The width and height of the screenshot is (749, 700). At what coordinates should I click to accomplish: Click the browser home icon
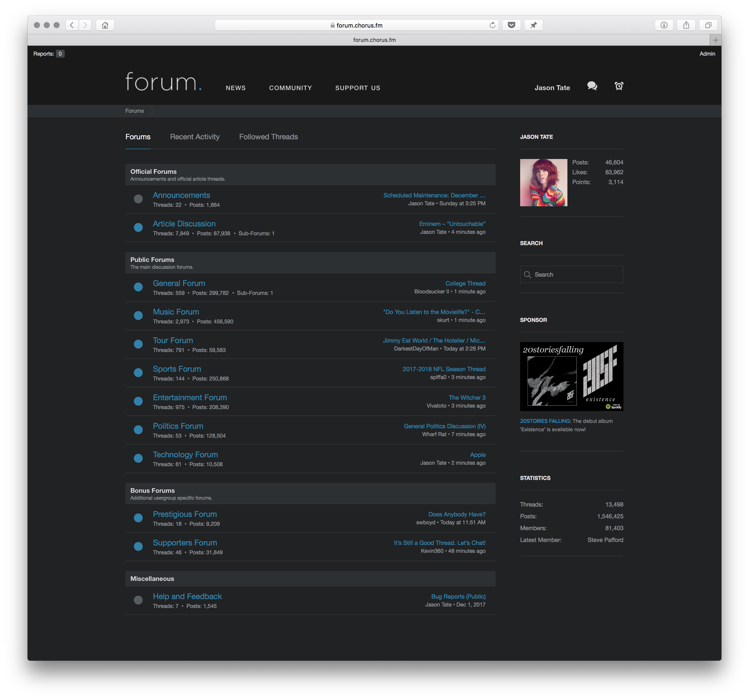point(105,25)
